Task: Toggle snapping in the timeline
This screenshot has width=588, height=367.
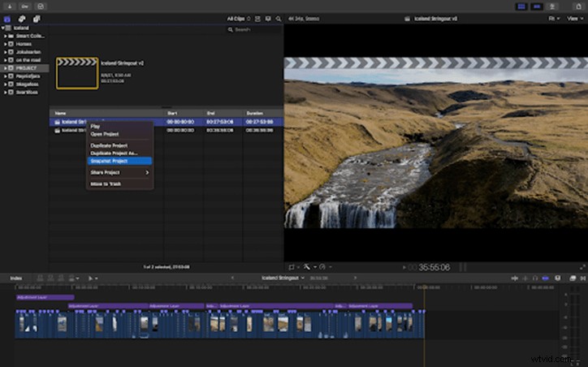Action: [x=546, y=278]
